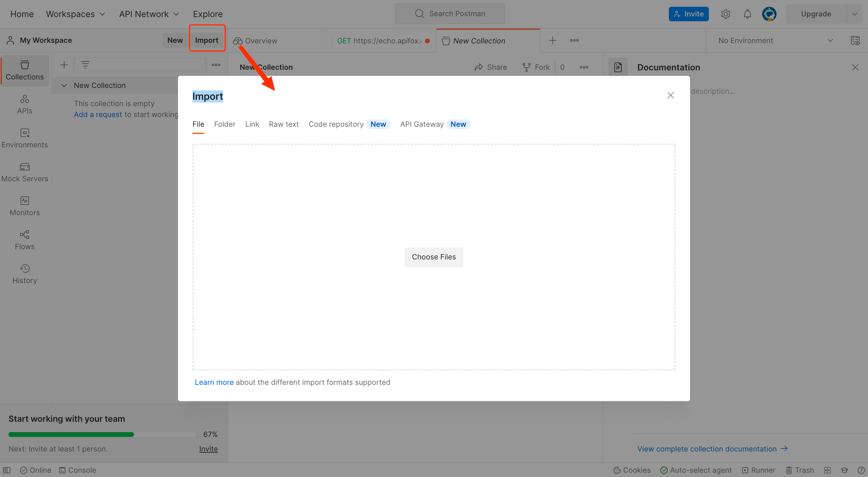
Task: Click the plus icon to create collection
Action: 64,65
